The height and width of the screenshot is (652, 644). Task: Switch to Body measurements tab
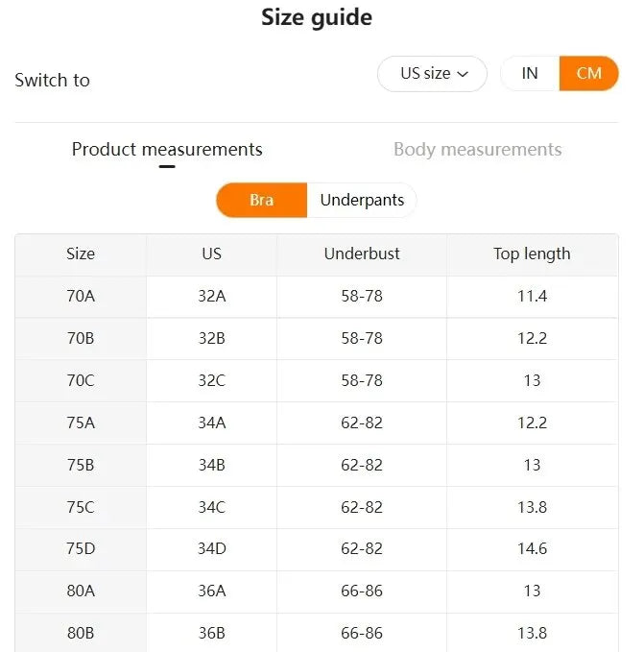click(477, 150)
